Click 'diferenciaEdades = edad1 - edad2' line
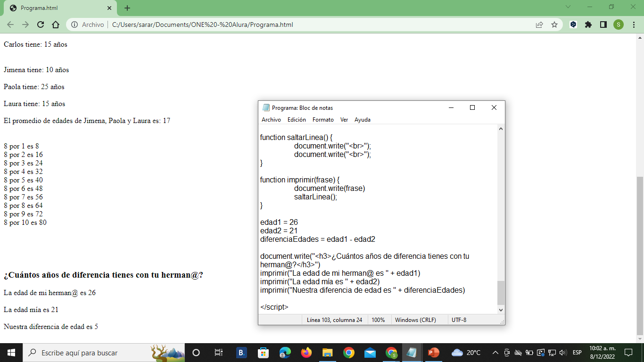Viewport: 644px width, 362px height. (x=318, y=239)
